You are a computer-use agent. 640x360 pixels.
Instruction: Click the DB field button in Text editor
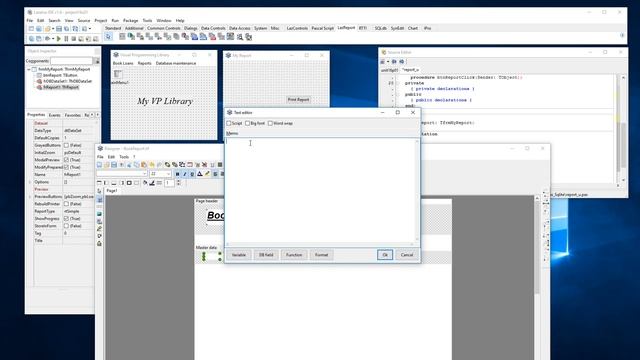coord(266,255)
